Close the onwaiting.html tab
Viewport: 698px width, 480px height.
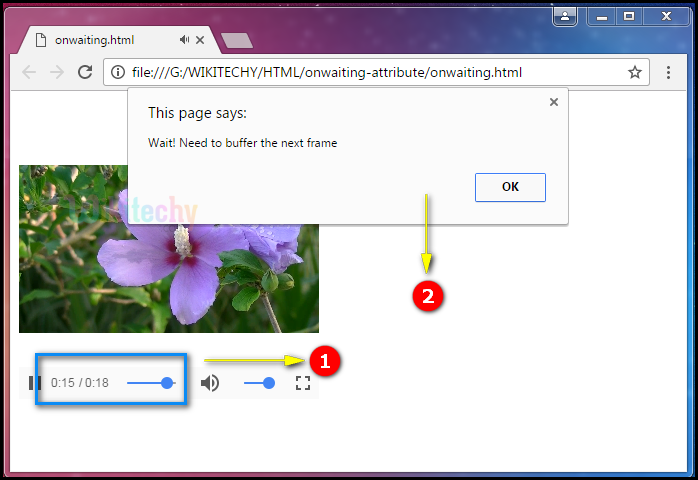(x=201, y=40)
